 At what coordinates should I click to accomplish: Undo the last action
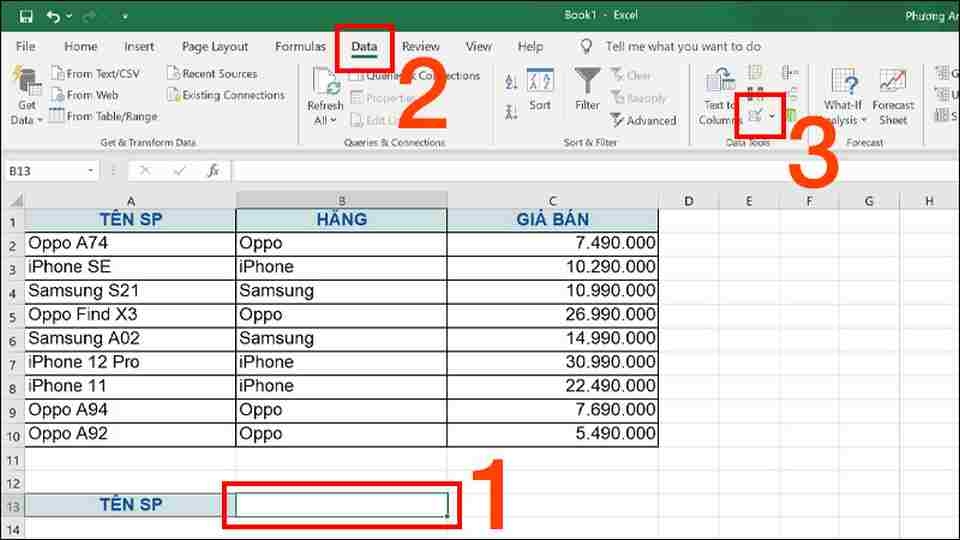[53, 16]
